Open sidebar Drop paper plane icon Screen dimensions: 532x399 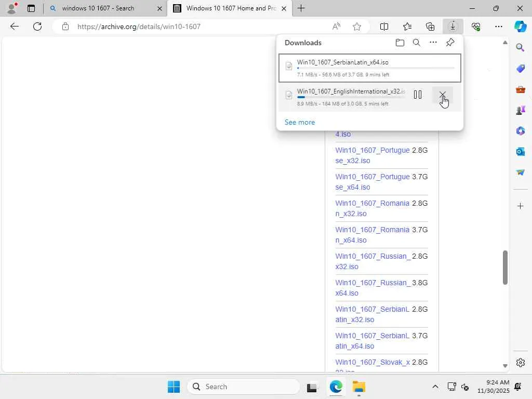tap(520, 172)
